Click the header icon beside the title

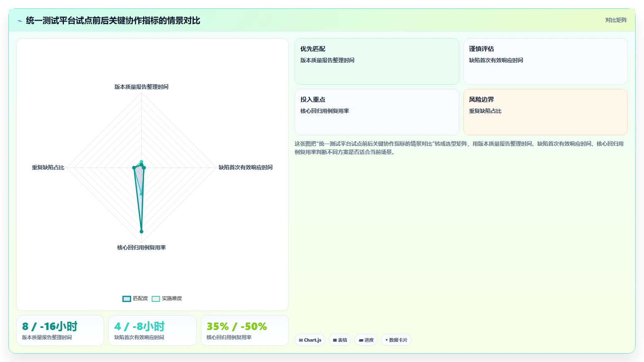pos(20,21)
